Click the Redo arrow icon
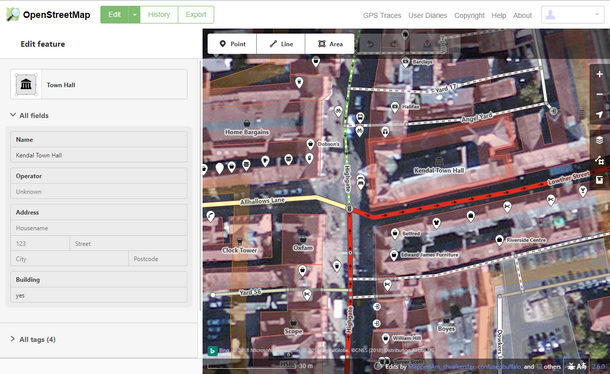Screen dimensions: 610x374 [393, 44]
